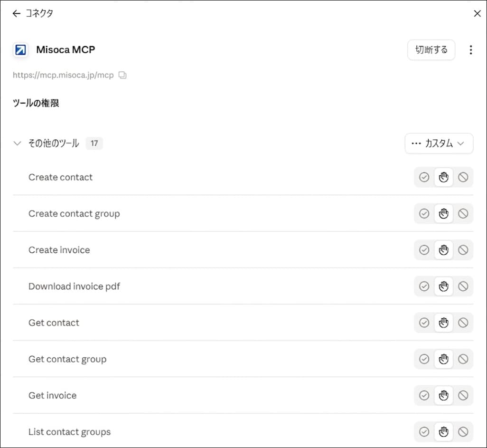Always allow Get invoice

[x=424, y=395]
